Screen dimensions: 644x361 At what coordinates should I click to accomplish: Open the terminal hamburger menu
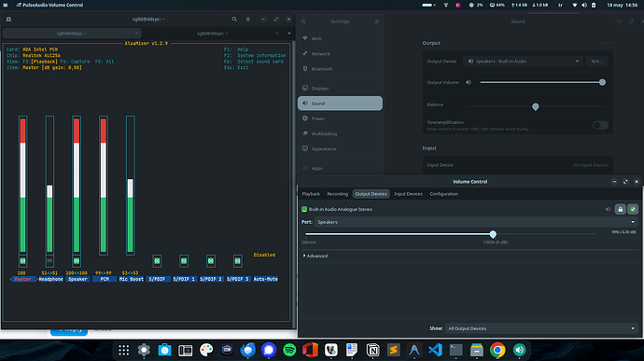point(248,20)
